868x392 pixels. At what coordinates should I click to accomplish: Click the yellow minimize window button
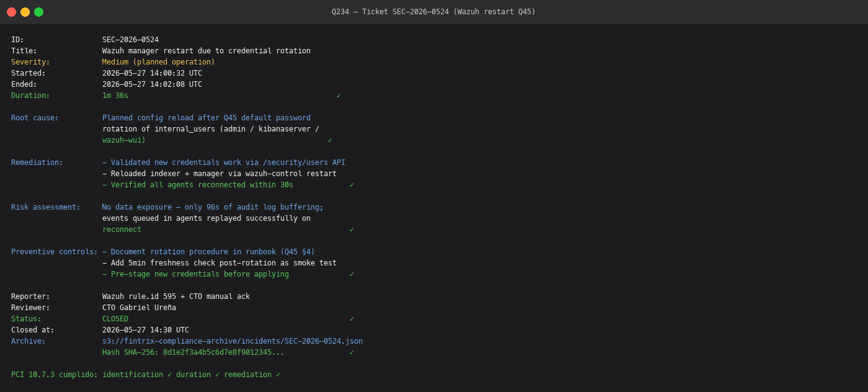click(x=25, y=12)
